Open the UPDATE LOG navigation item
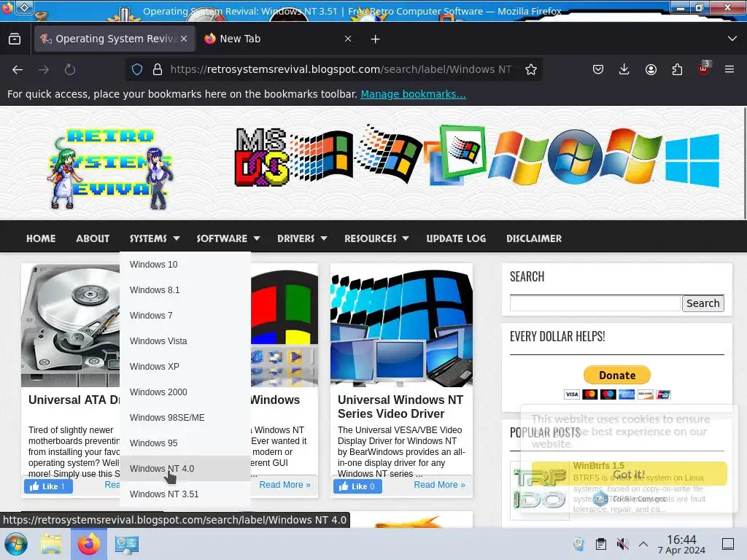This screenshot has width=747, height=560. (456, 238)
